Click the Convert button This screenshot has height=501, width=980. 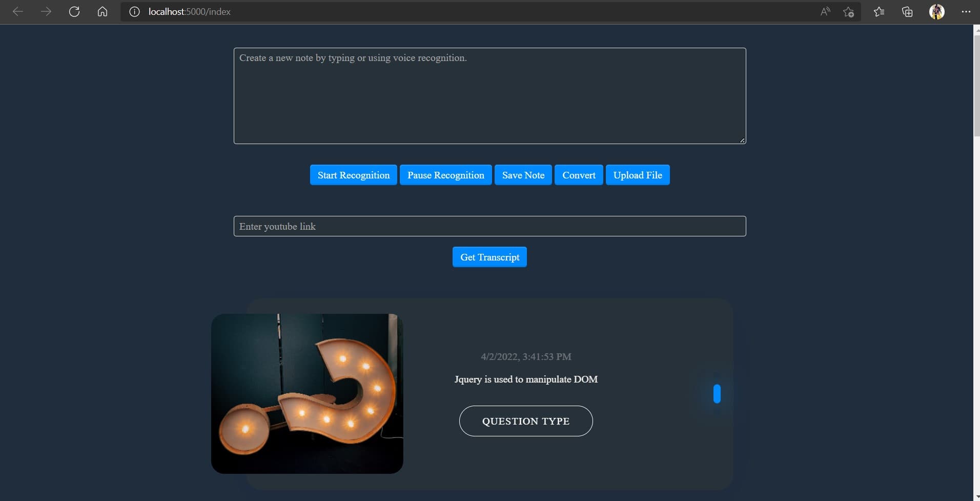[579, 175]
